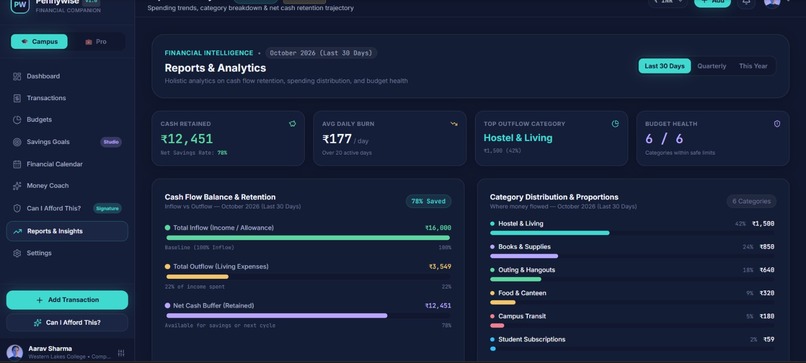This screenshot has height=363, width=806.
Task: Click the 78% Saved badge
Action: click(429, 202)
